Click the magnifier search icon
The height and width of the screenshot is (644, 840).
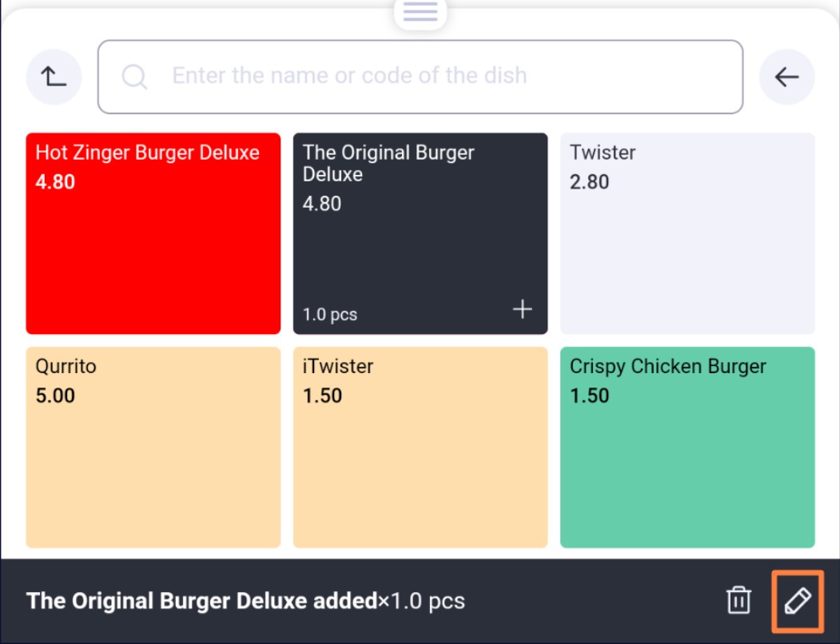click(x=134, y=77)
